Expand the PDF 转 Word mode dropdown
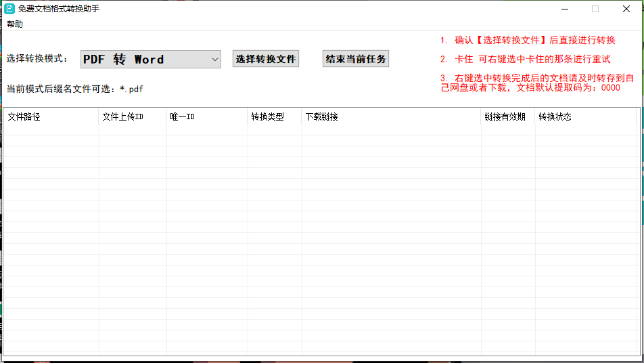 point(151,59)
